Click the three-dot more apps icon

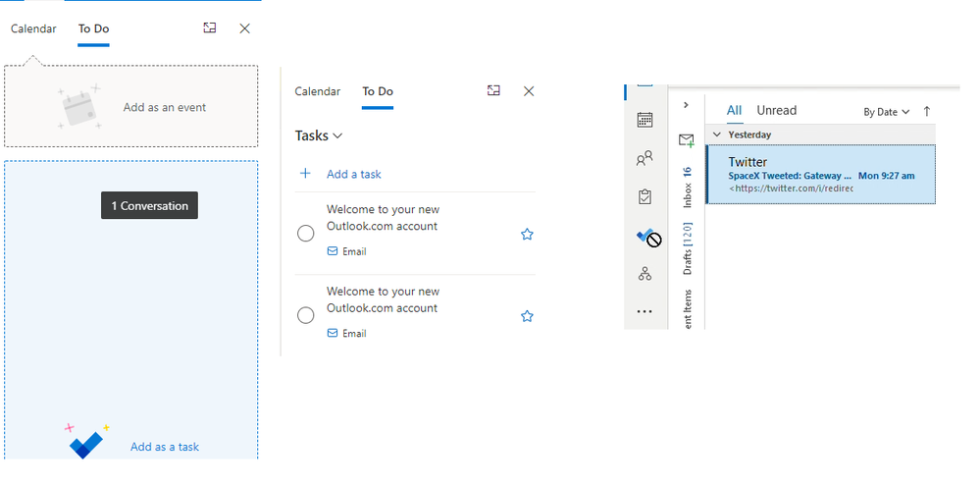click(645, 311)
